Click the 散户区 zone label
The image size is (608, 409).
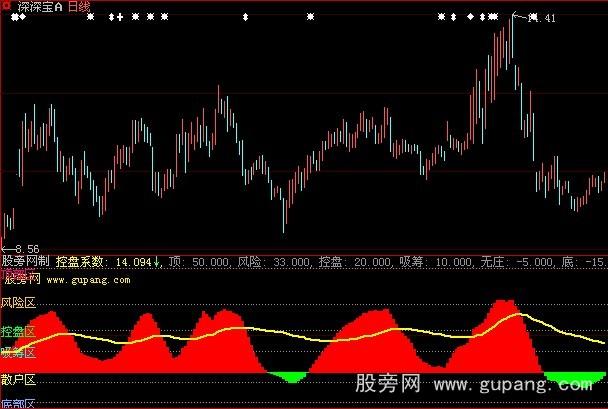[x=18, y=380]
